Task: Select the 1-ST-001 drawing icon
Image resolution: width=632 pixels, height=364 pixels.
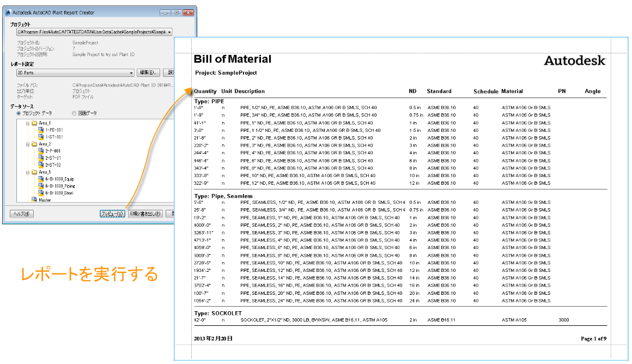Action: pyautogui.click(x=41, y=137)
